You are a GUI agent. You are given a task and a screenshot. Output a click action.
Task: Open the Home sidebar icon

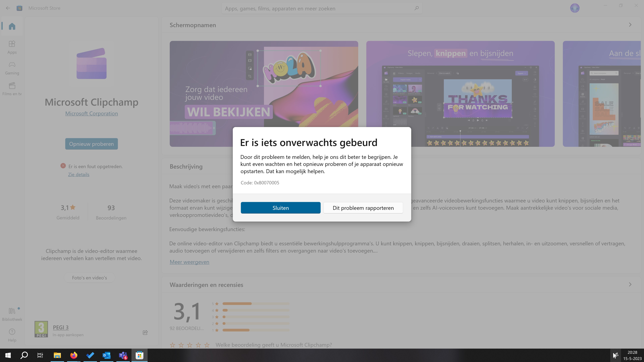(x=12, y=26)
